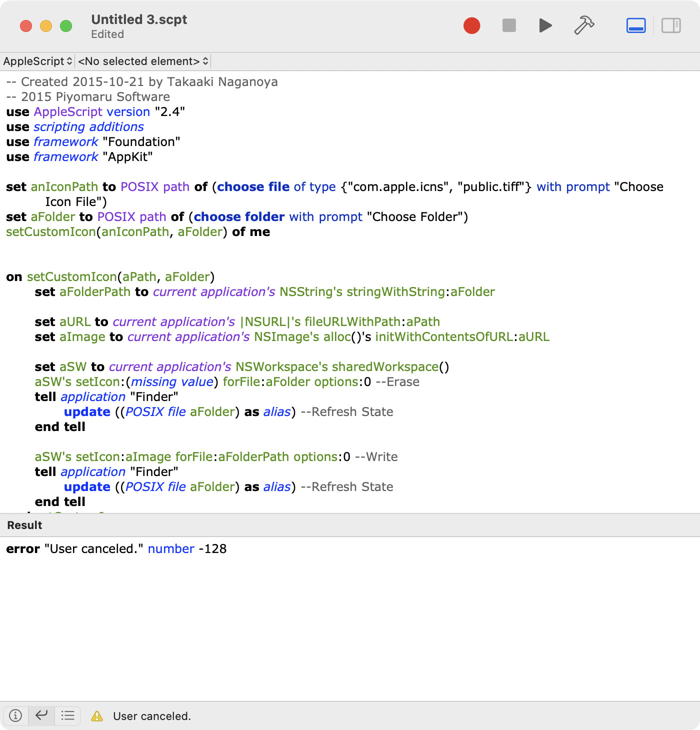The height and width of the screenshot is (730, 700).
Task: Click the Untitled 3.scpt window title
Action: pos(139,19)
